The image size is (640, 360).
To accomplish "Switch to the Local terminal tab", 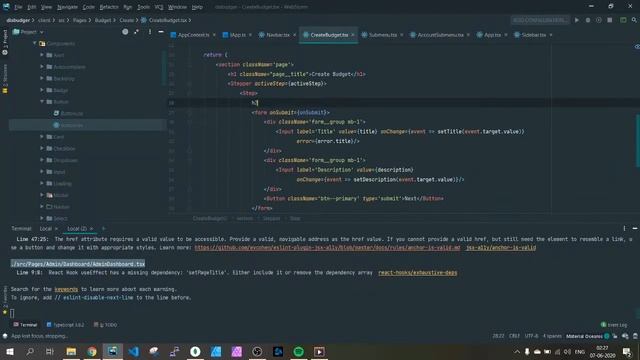I will pos(46,229).
